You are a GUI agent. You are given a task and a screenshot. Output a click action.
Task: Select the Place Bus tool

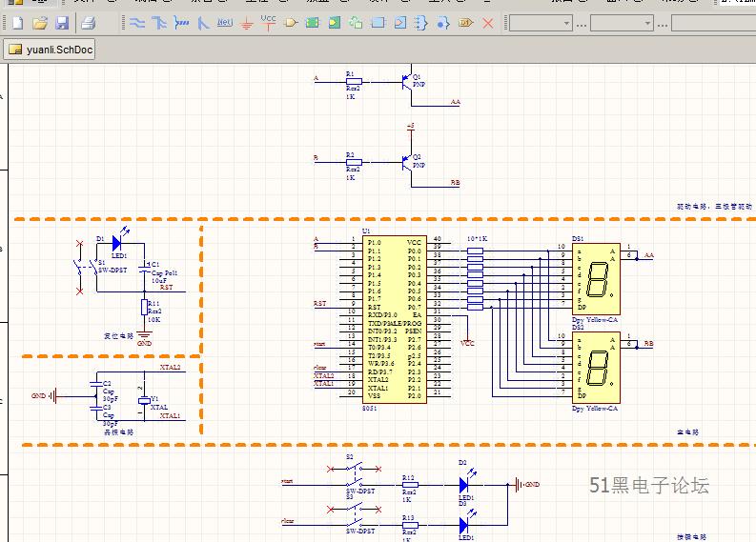click(x=158, y=22)
